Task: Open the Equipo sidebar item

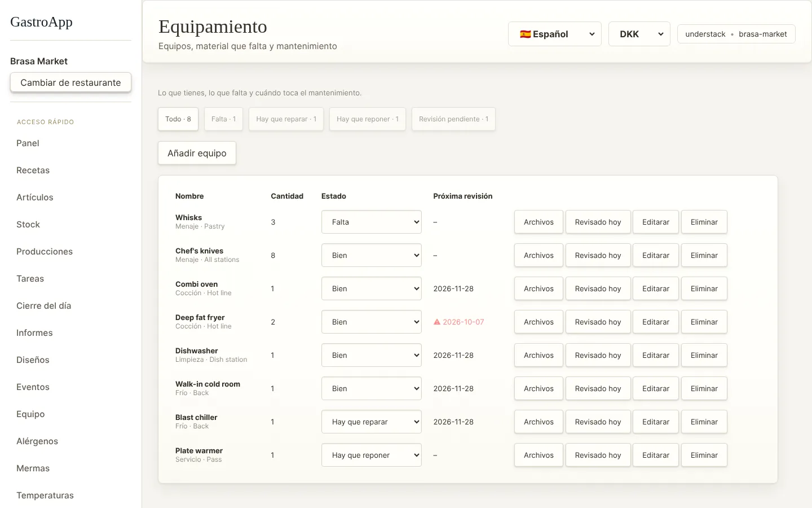Action: (x=30, y=414)
